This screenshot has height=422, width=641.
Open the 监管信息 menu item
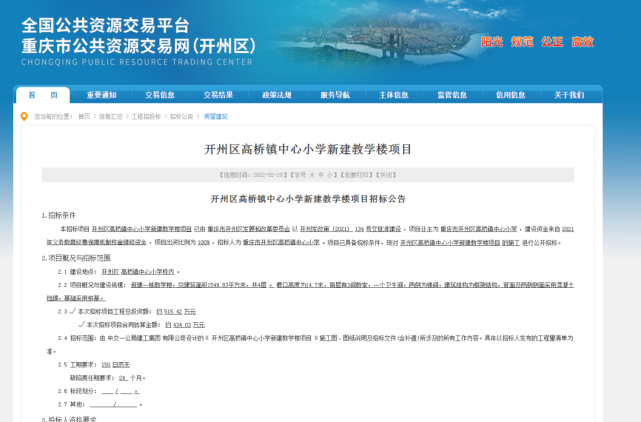coord(453,95)
